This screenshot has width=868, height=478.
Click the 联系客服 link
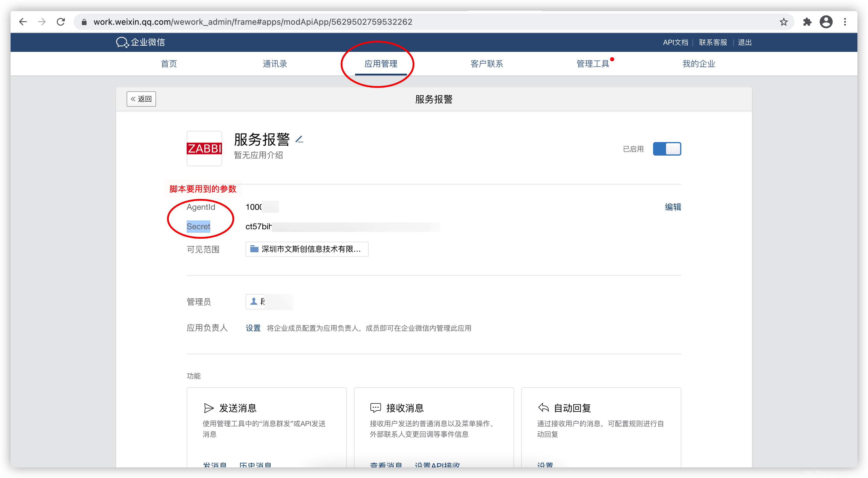click(x=713, y=42)
